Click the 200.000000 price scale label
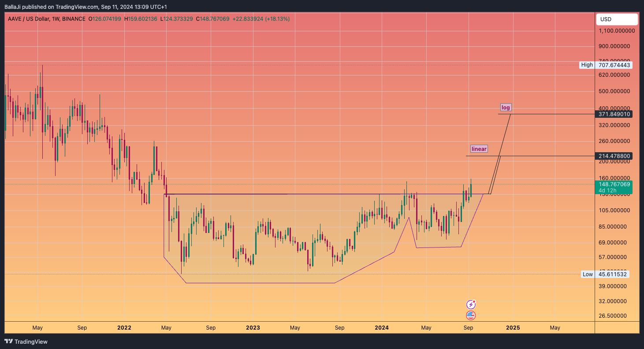 pyautogui.click(x=614, y=161)
